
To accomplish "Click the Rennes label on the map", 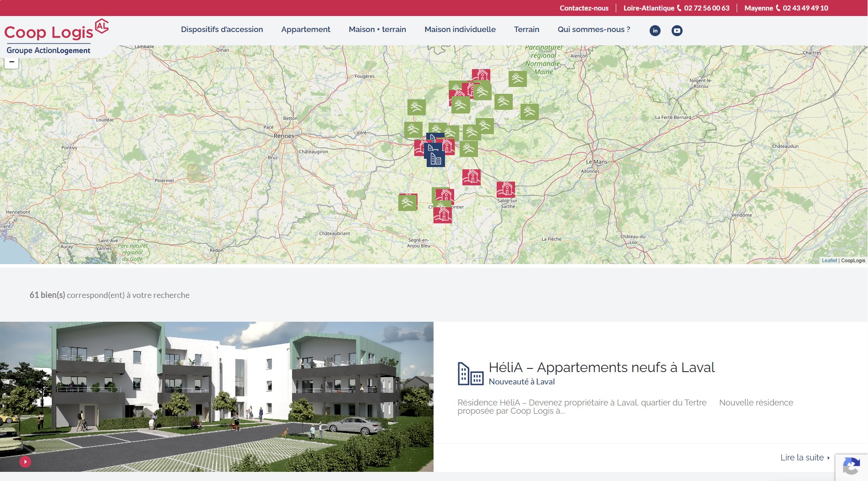I will (284, 136).
